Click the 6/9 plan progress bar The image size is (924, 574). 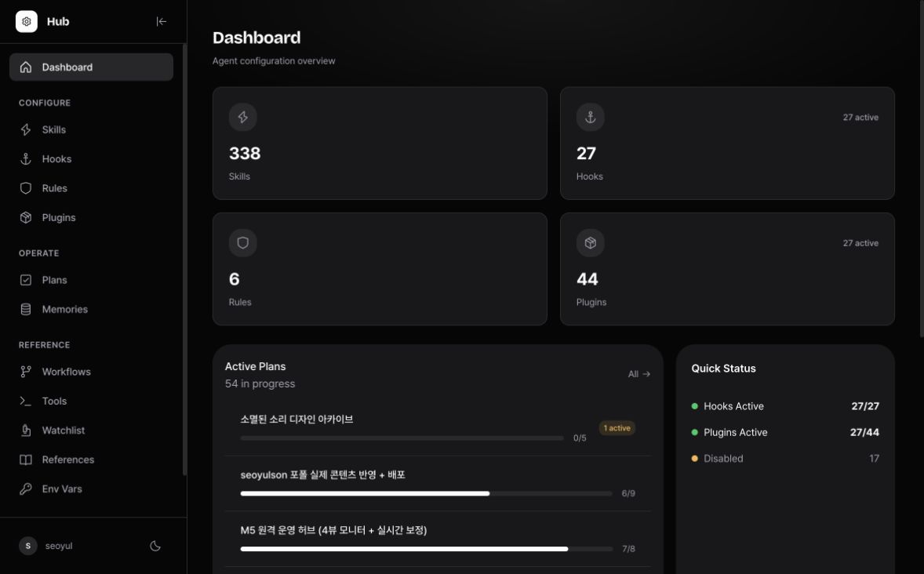[x=426, y=493]
